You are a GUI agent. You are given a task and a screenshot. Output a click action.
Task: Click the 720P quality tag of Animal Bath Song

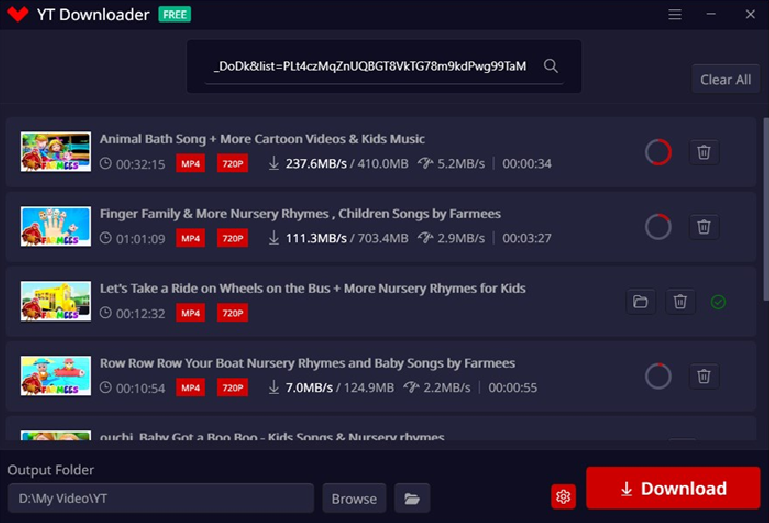[x=232, y=164]
